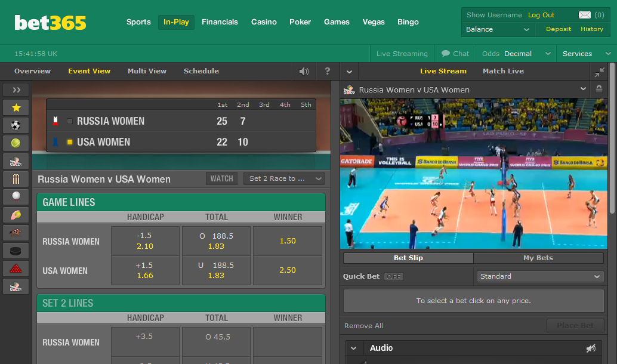Select the golf ball sport icon
Viewport: 617px width, 364px height.
click(x=16, y=196)
